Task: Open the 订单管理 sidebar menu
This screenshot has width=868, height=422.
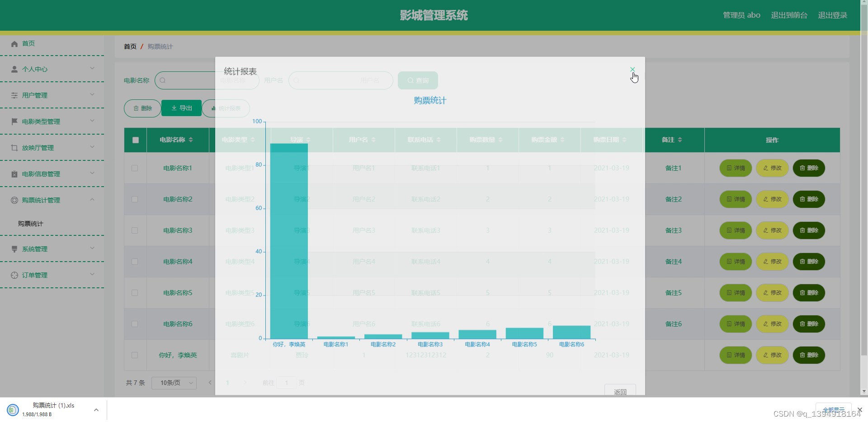Action: point(52,275)
